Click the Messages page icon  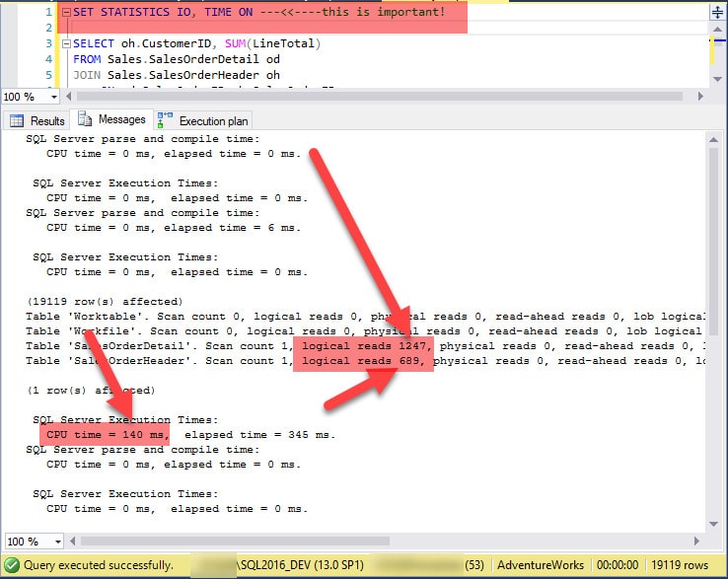click(x=85, y=119)
